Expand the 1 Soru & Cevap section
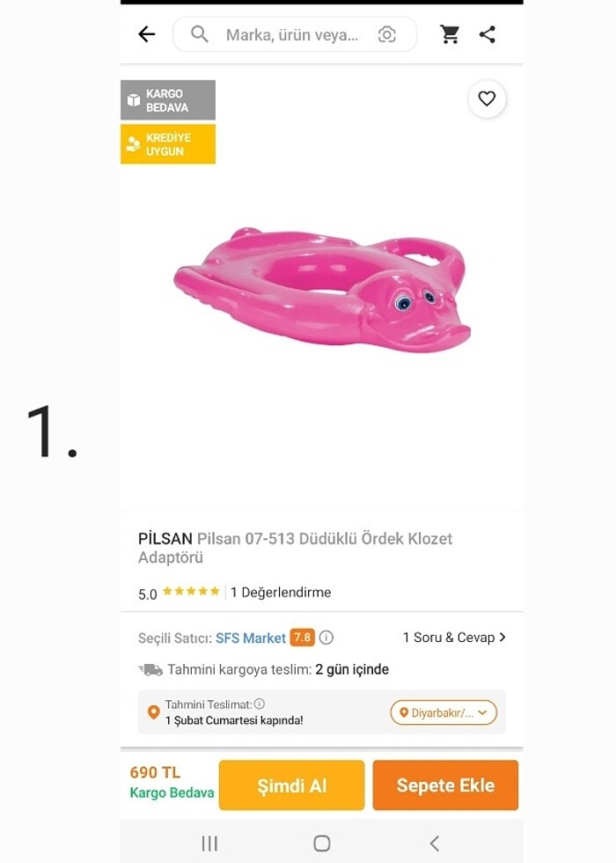Image resolution: width=616 pixels, height=863 pixels. click(x=454, y=637)
